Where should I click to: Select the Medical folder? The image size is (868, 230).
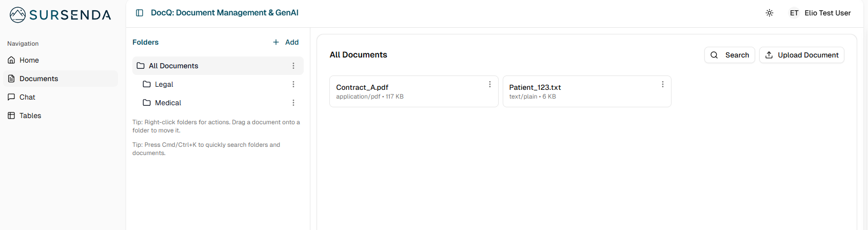(168, 103)
